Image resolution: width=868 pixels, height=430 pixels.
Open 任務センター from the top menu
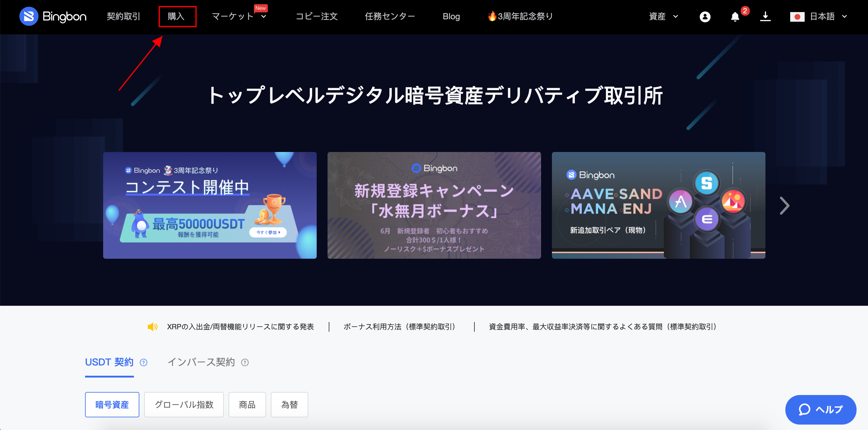[x=390, y=17]
